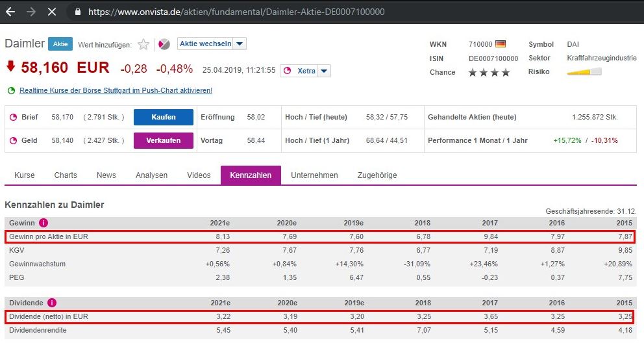Viewport: 644px width, 343px height.
Task: Open the Aktie wechseln dropdown
Action: (x=212, y=44)
